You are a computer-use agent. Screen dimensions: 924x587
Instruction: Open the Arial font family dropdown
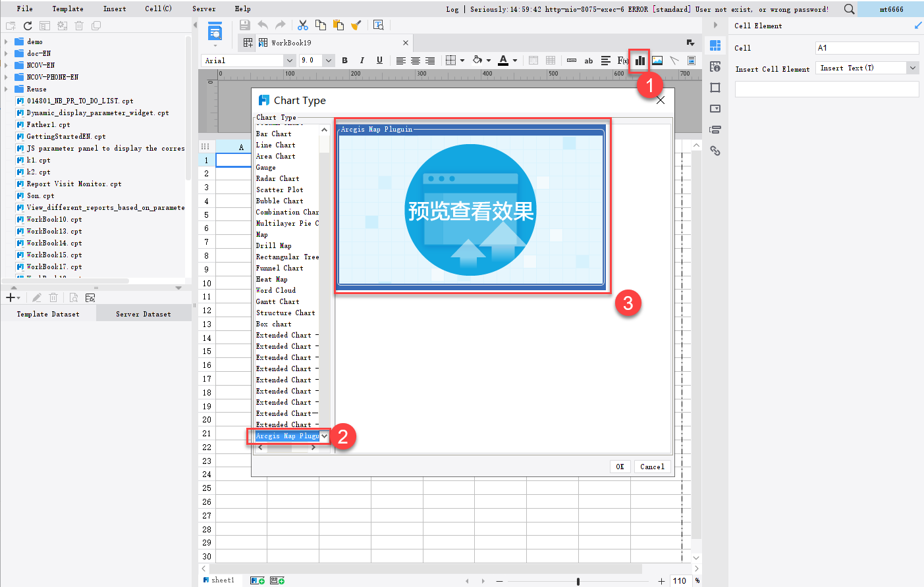coord(289,60)
